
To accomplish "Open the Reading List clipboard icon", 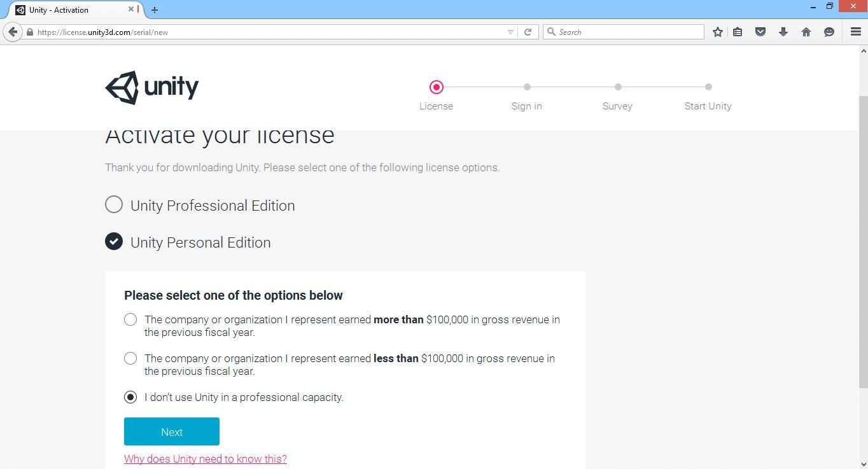I will 738,31.
